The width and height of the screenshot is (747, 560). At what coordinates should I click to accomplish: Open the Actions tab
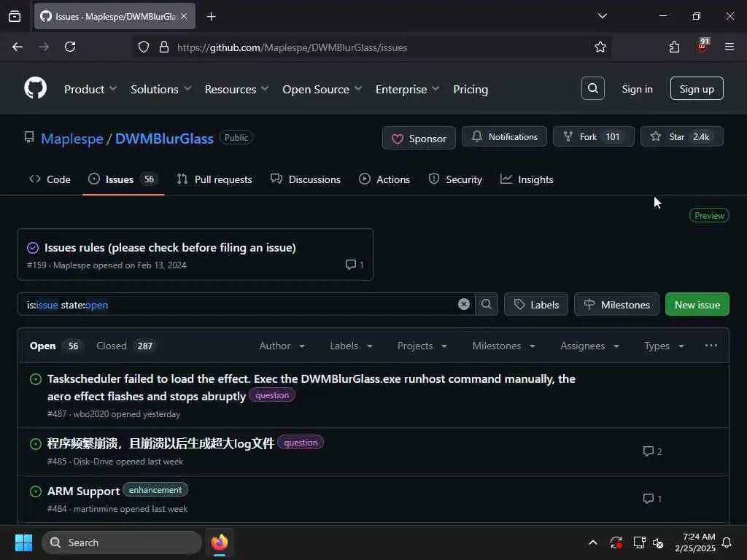(x=384, y=179)
